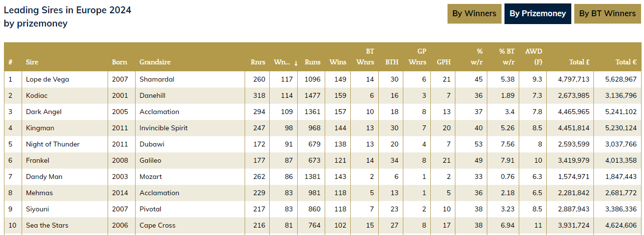Screen dimensions: 644x235
Task: Click the sort arrow in Wnrs column
Action: click(x=296, y=63)
